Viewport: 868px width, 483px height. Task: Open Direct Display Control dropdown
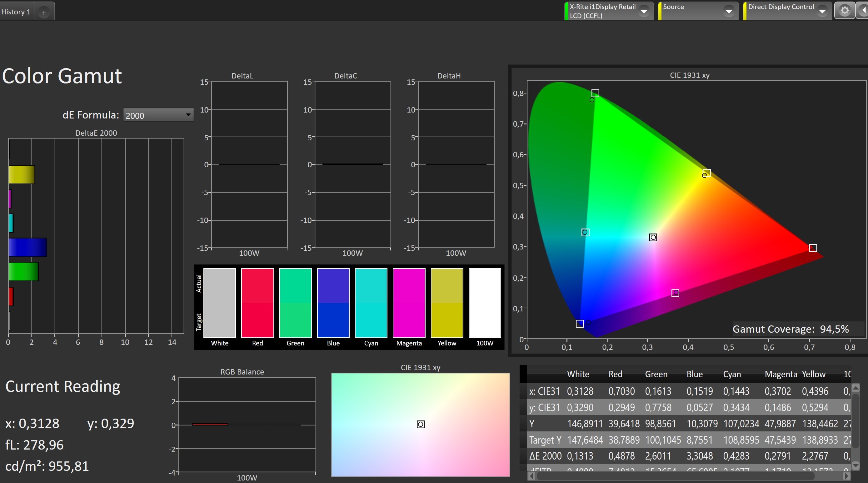click(x=822, y=12)
